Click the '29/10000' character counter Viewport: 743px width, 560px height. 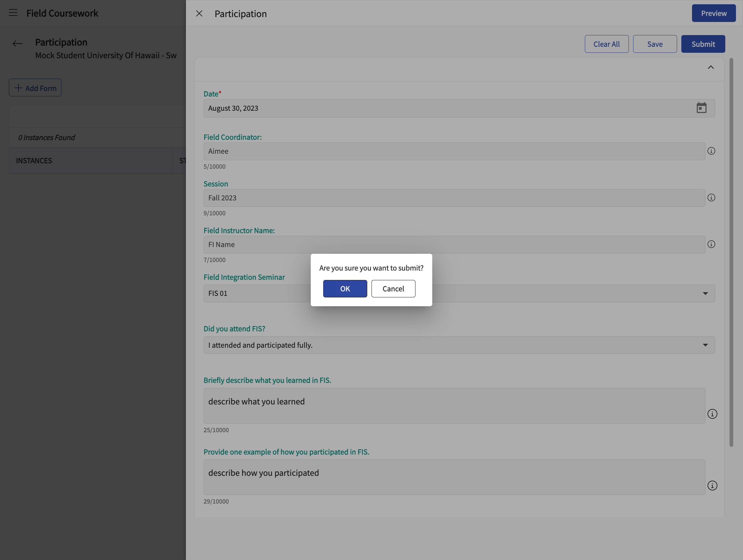pos(216,502)
